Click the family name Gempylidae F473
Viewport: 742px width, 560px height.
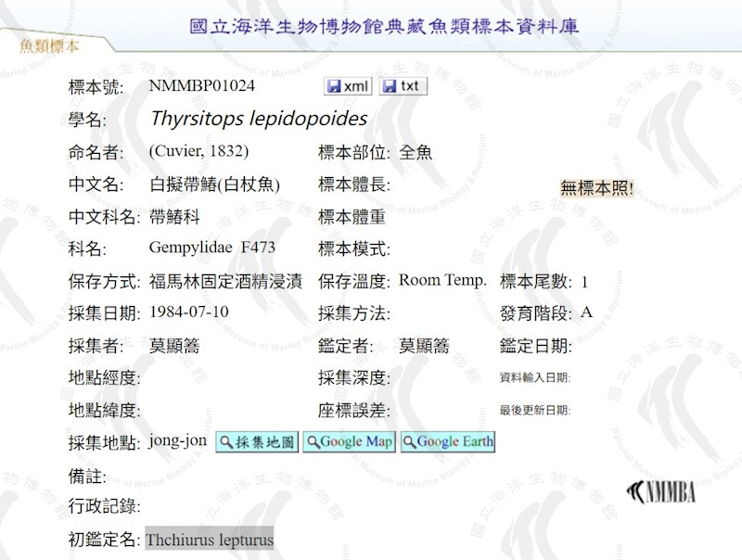coord(212,248)
